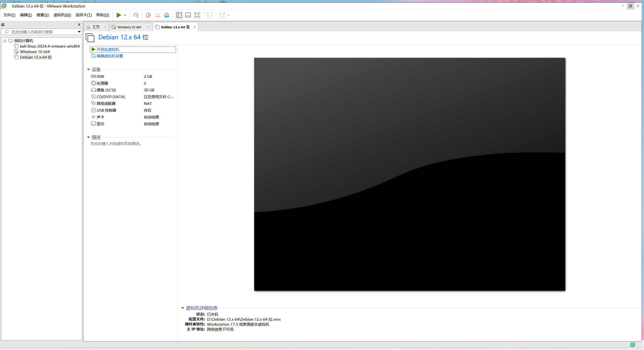This screenshot has width=644, height=350.
Task: Open the library search dropdown arrow
Action: pyautogui.click(x=79, y=32)
